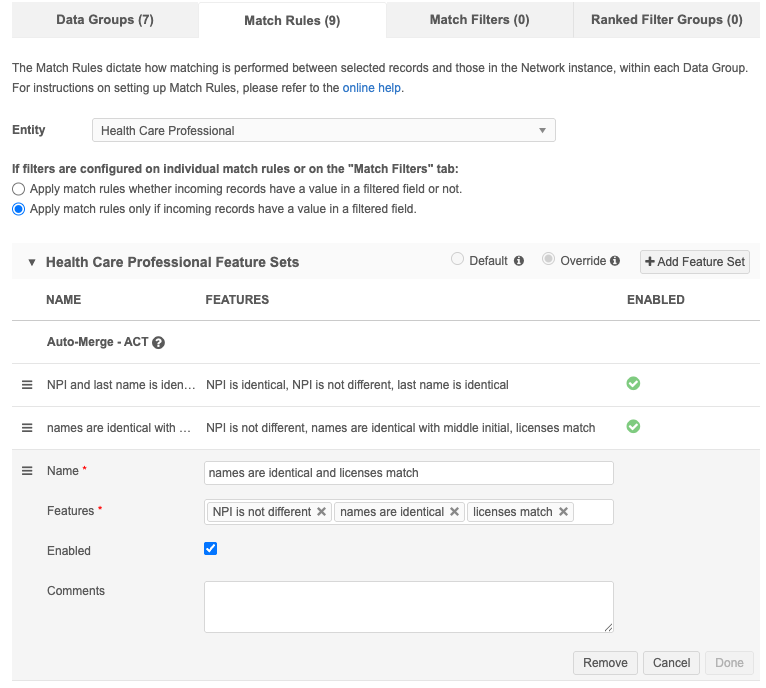Click the Add Feature Set button
Screen dimensions: 766x688
click(695, 262)
